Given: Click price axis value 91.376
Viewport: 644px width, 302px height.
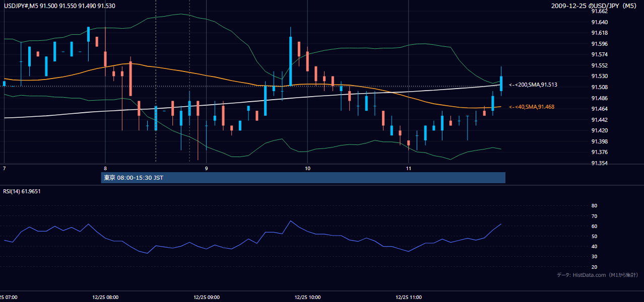Looking at the screenshot, I should tap(599, 152).
